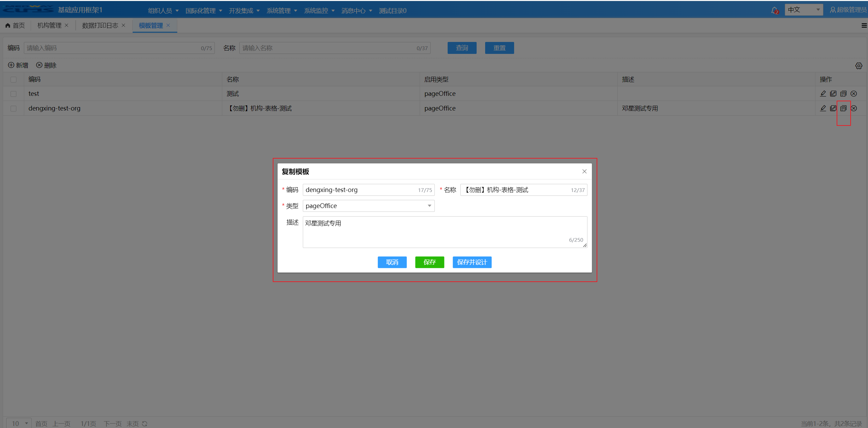The image size is (868, 428).
Task: Open the 中文 language dropdown
Action: coord(804,10)
